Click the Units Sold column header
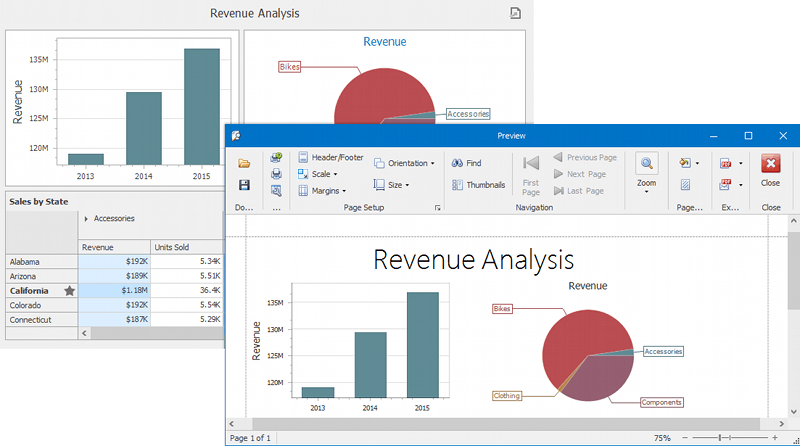 pyautogui.click(x=187, y=247)
